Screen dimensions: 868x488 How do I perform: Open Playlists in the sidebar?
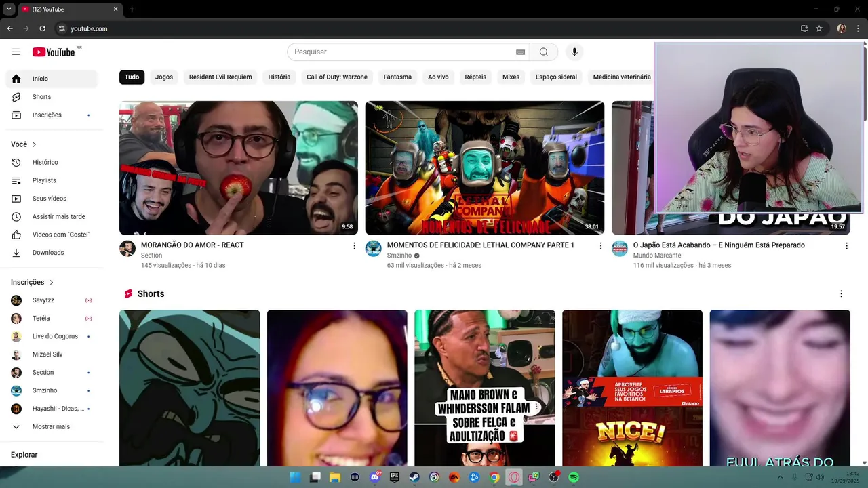click(52, 180)
